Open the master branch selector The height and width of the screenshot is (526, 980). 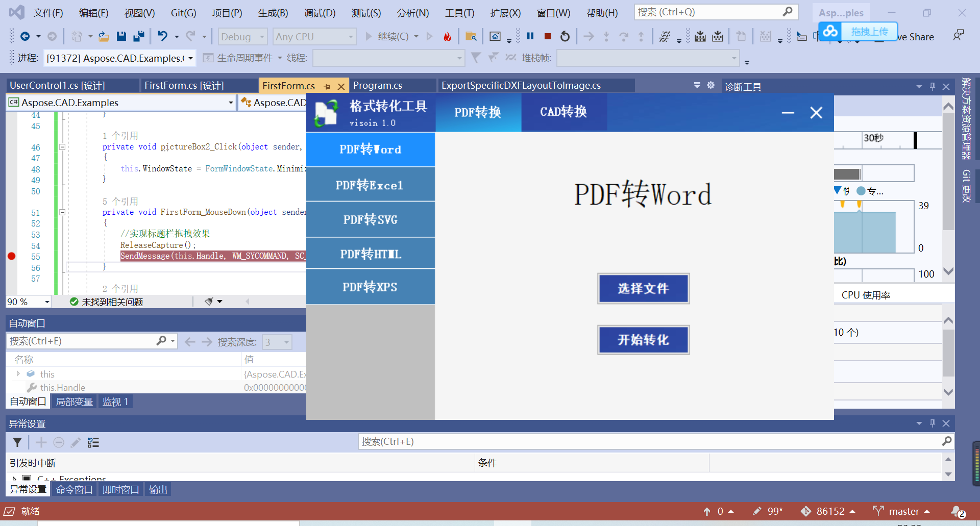901,511
